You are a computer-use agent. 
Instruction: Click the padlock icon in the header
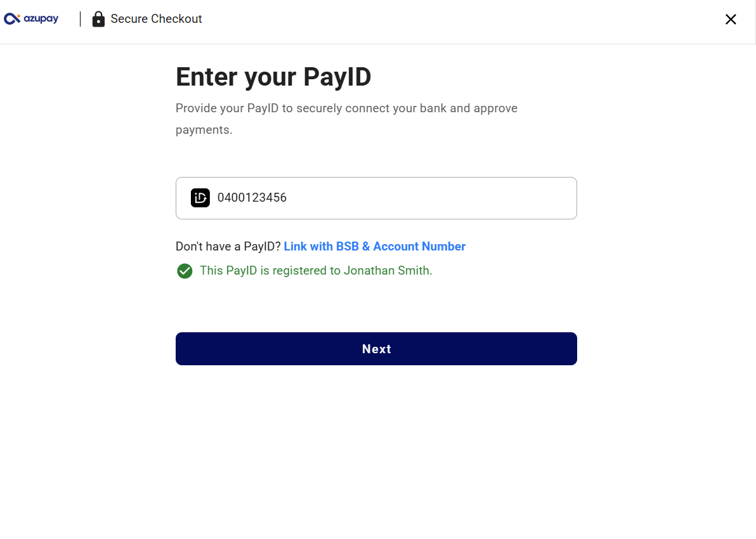point(98,19)
